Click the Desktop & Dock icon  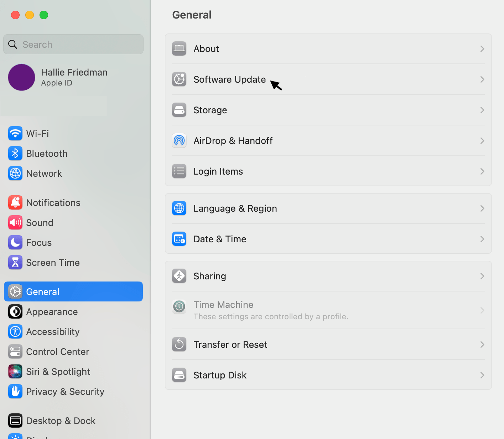coord(15,421)
